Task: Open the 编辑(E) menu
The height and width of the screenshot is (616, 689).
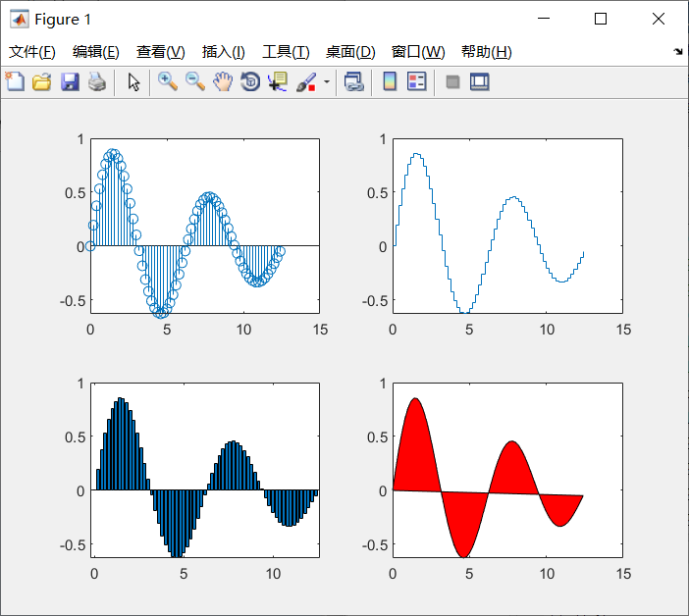Action: click(x=96, y=52)
